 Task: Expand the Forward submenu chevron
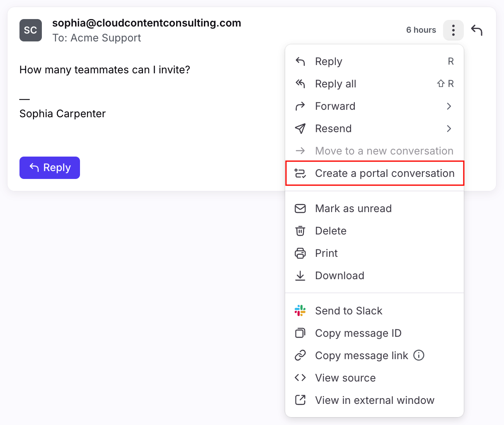pyautogui.click(x=449, y=106)
